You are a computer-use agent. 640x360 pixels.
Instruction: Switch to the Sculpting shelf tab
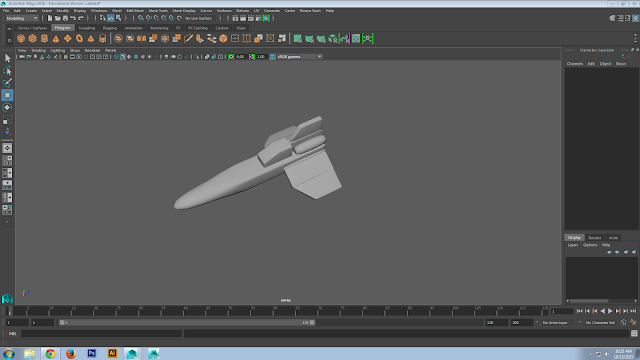click(87, 28)
